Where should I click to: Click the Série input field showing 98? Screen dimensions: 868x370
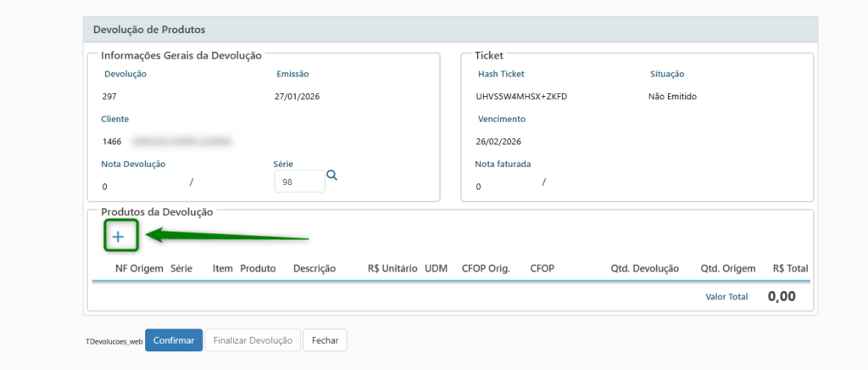(x=299, y=182)
